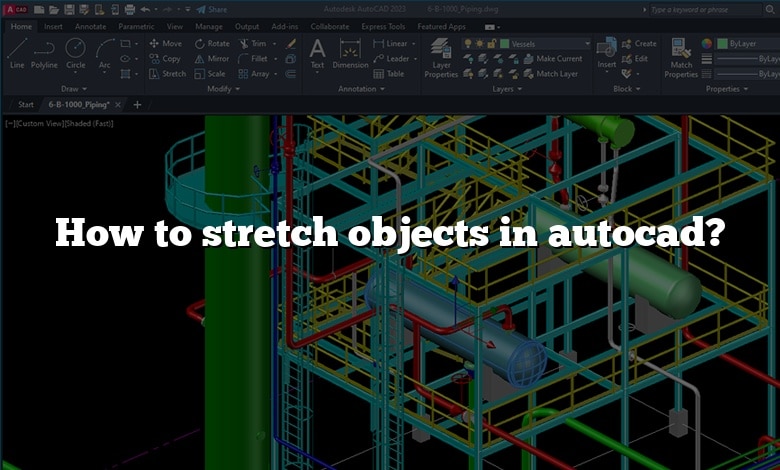Switch to the Annotate ribbon tab
The image size is (780, 470).
coord(90,26)
